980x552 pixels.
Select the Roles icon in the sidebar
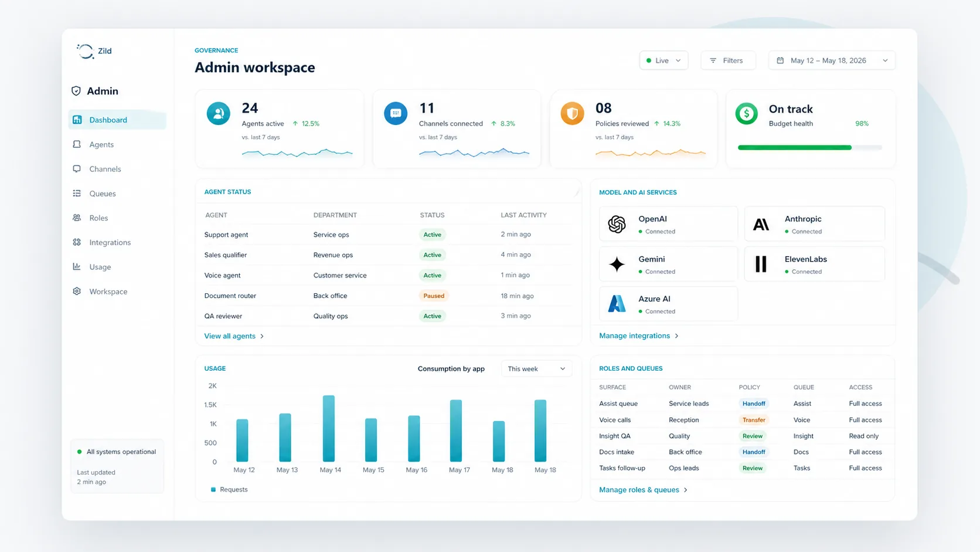tap(77, 218)
